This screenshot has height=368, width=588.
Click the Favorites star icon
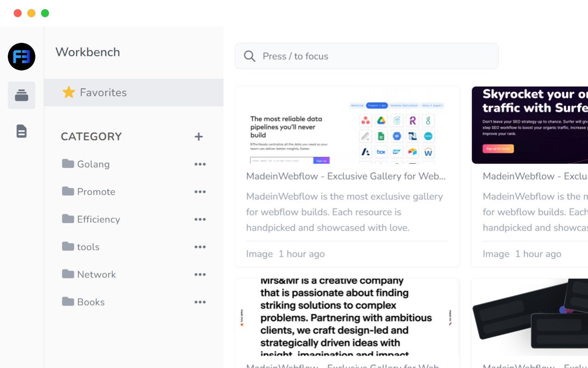pyautogui.click(x=69, y=92)
